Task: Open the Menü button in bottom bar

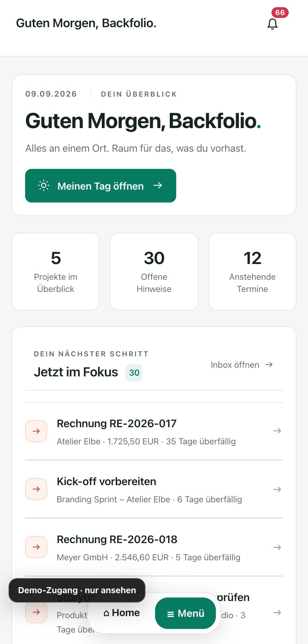Action: pyautogui.click(x=186, y=613)
